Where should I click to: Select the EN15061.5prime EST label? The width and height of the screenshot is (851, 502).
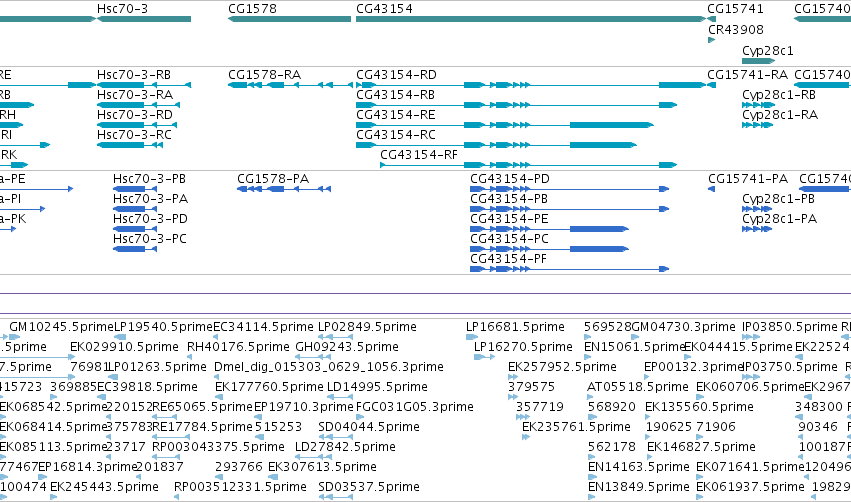634,347
